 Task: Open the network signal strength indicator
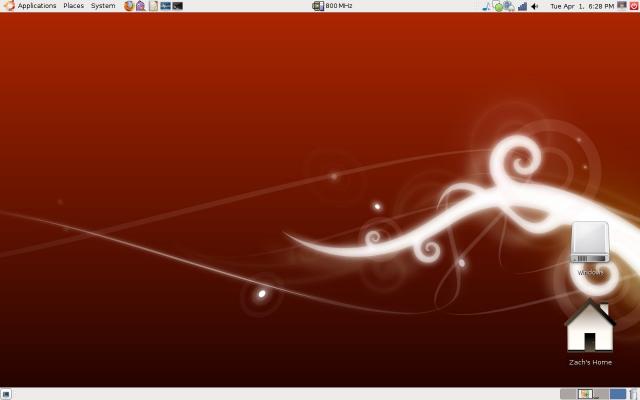pyautogui.click(x=522, y=7)
